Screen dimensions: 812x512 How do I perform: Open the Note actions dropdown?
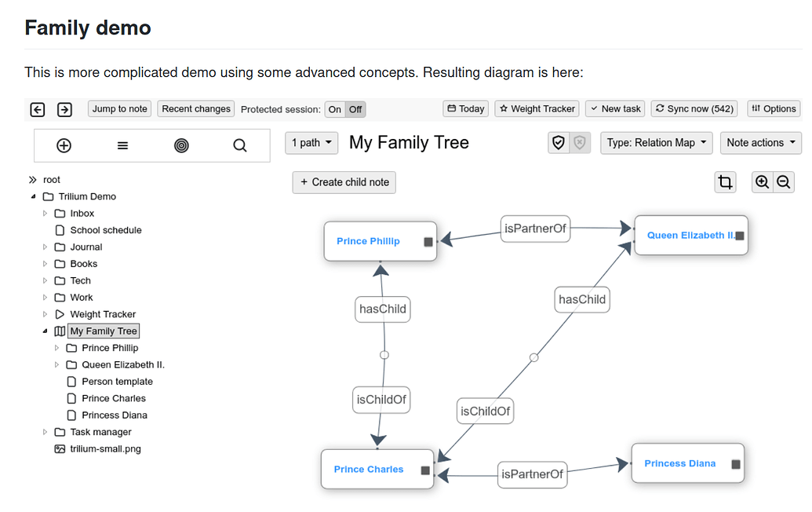click(x=760, y=143)
